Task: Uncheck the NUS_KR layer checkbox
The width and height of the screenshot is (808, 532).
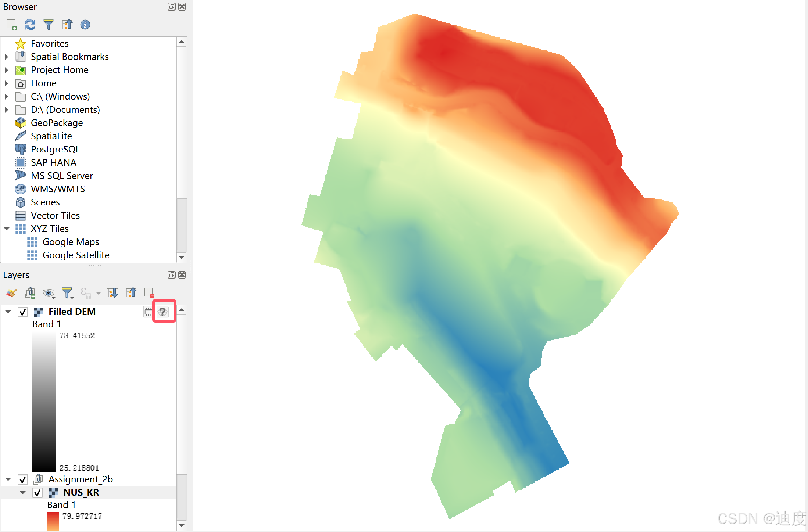Action: 37,493
